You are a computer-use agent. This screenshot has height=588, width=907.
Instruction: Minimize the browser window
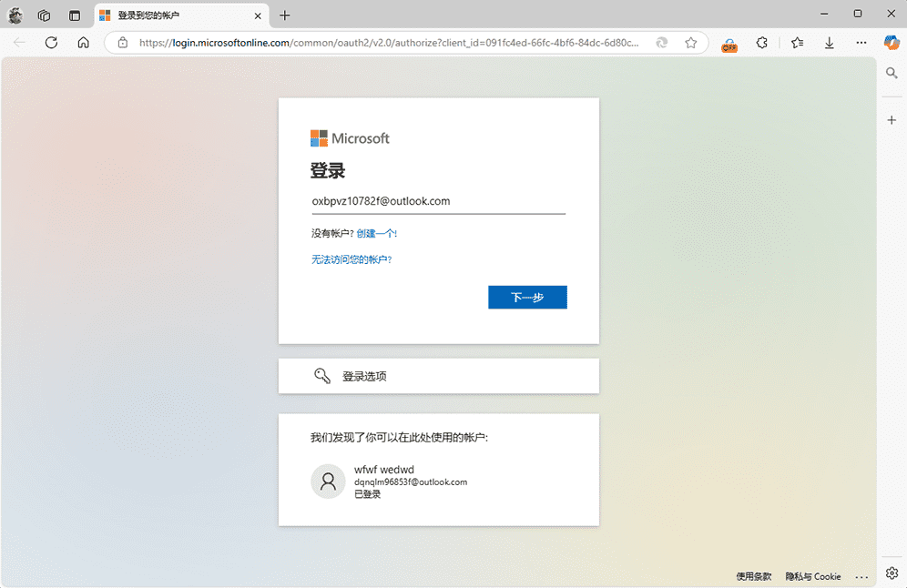point(824,14)
